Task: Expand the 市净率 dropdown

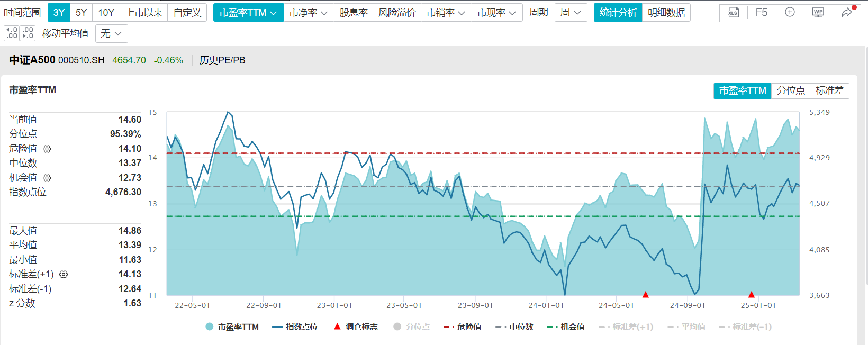Action: pyautogui.click(x=308, y=13)
